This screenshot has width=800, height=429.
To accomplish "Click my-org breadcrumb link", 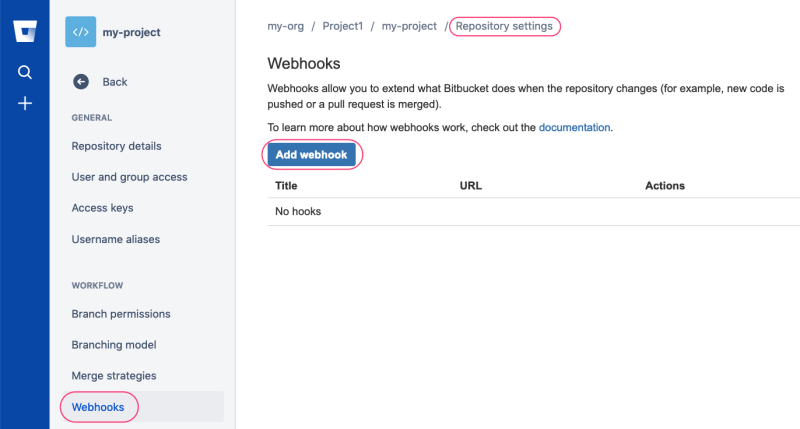I will [x=287, y=26].
